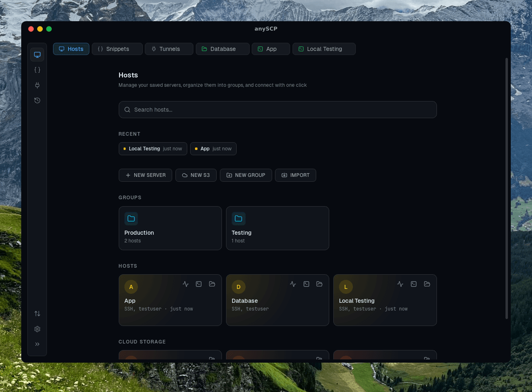Expand the sidebar with double chevron
This screenshot has width=532, height=392.
[37, 344]
